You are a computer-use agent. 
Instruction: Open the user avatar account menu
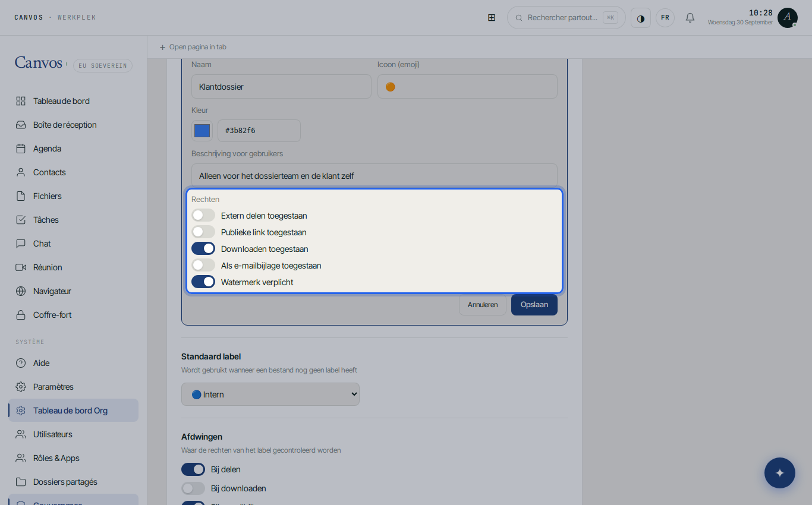(788, 18)
